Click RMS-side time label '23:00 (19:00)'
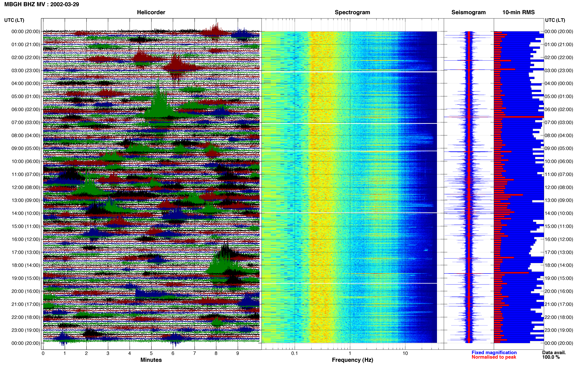Viewport: 588px width, 368px height. coord(559,330)
